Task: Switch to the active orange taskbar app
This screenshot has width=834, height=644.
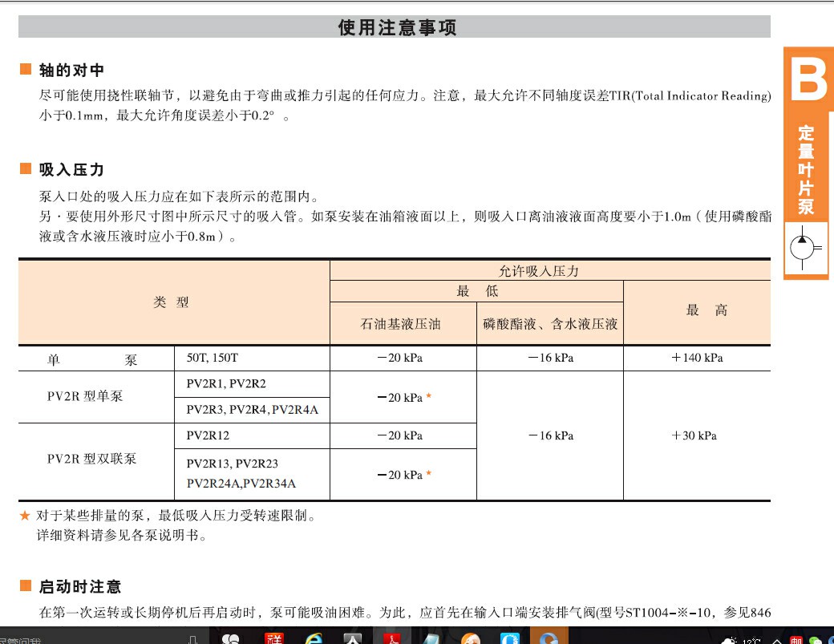Action: pos(549,638)
